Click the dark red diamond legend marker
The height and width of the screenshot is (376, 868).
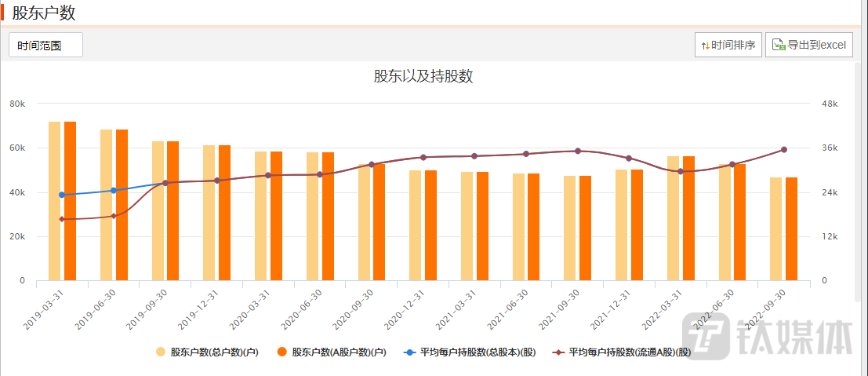559,352
